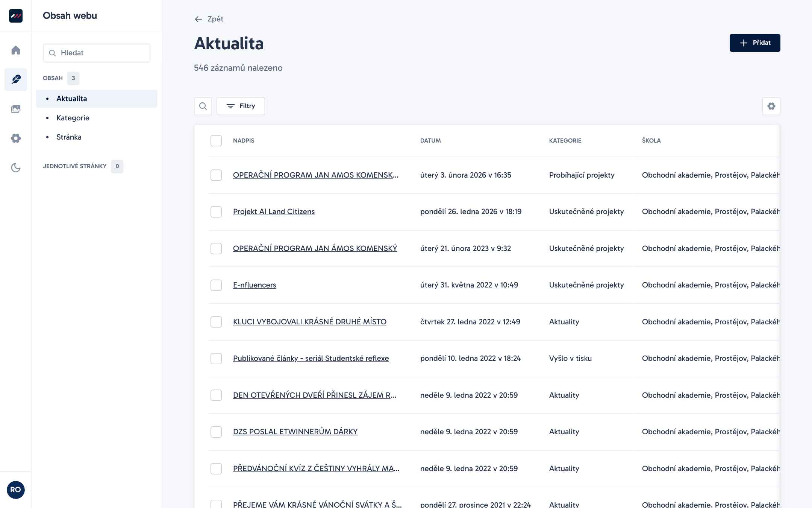Check the Projekt AI Land Citizens row
The height and width of the screenshot is (508, 812).
point(216,212)
